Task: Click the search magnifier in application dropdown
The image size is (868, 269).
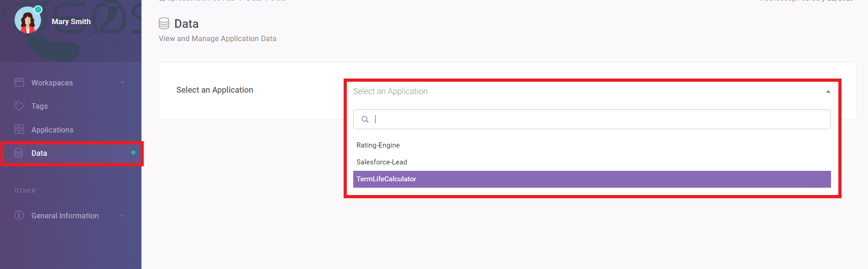Action: [365, 119]
